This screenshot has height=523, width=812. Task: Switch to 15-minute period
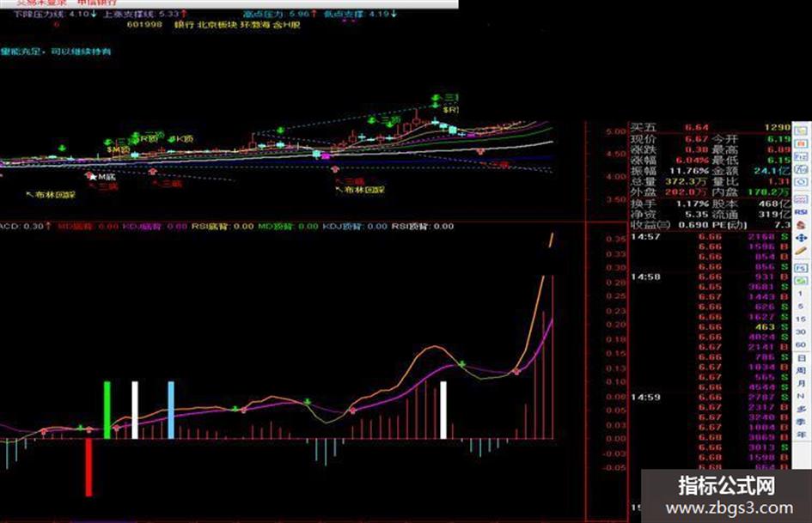pos(801,319)
